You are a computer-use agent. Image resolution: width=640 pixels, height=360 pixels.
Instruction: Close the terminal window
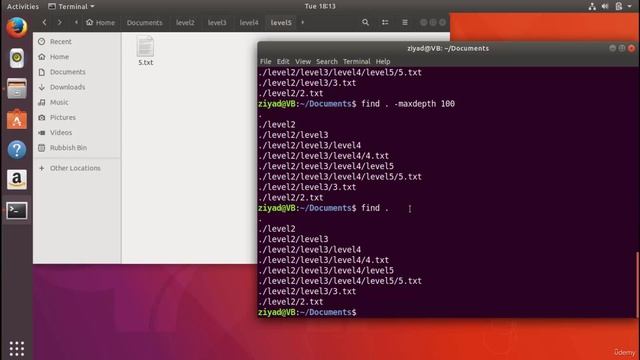click(631, 48)
